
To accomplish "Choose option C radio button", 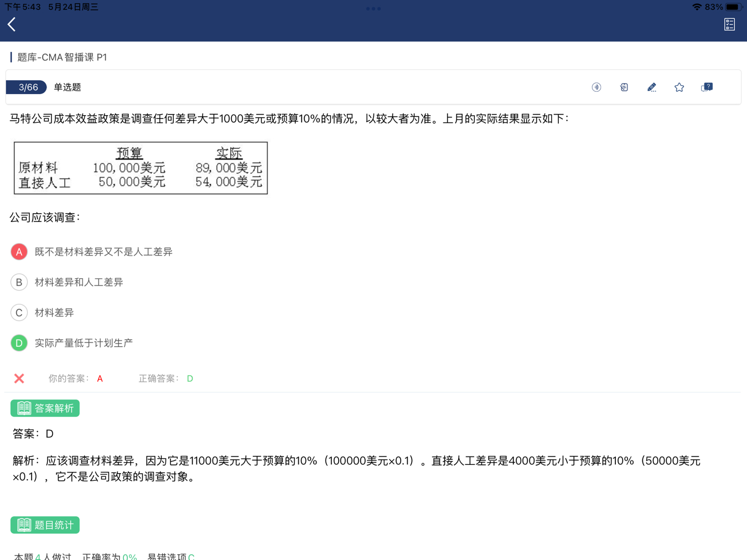I will coord(19,313).
